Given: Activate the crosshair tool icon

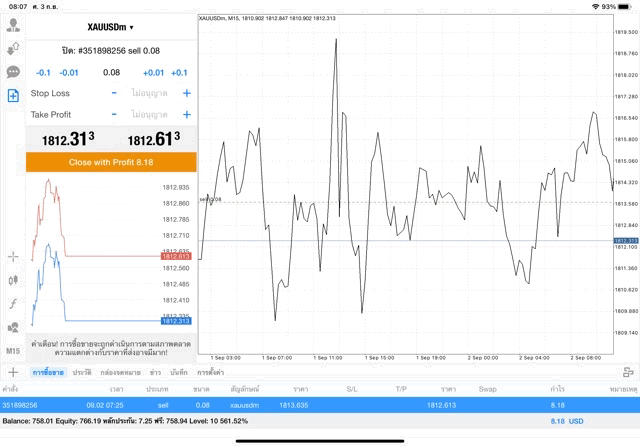Looking at the screenshot, I should 13,257.
